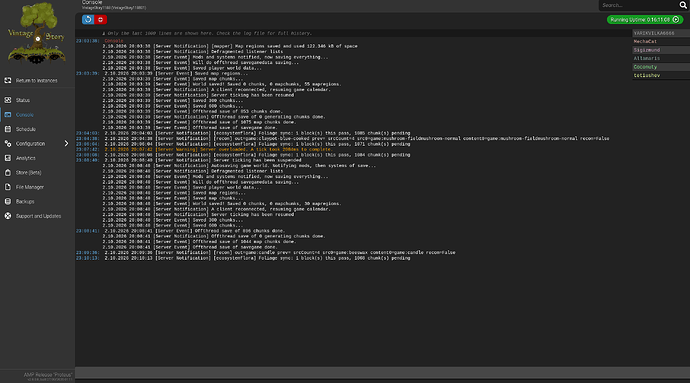Image resolution: width=690 pixels, height=383 pixels.
Task: Click the Backups database icon
Action: pos(8,202)
